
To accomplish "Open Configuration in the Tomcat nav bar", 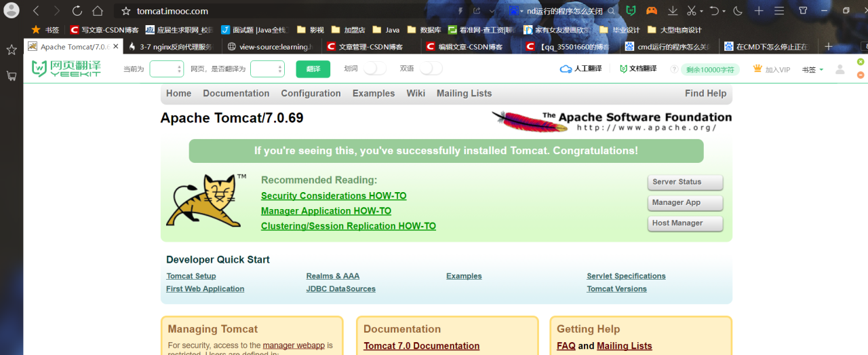I will pos(311,94).
